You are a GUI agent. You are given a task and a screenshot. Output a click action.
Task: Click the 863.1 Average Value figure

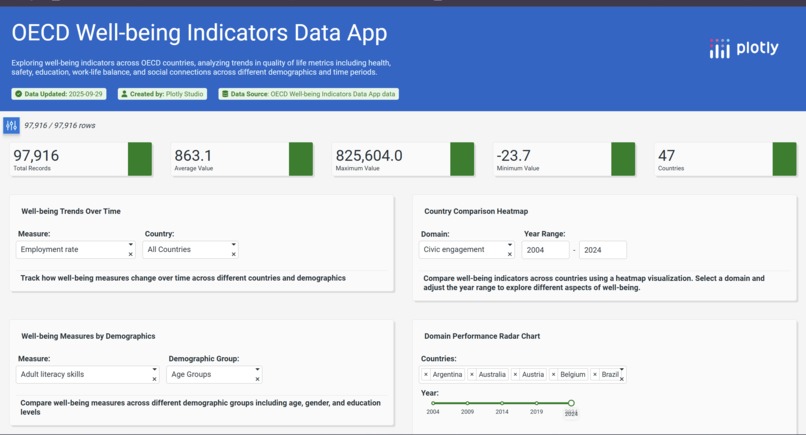click(x=193, y=155)
